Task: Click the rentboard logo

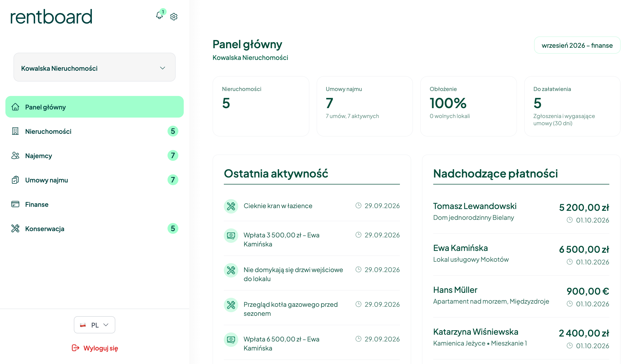Action: 51,17
